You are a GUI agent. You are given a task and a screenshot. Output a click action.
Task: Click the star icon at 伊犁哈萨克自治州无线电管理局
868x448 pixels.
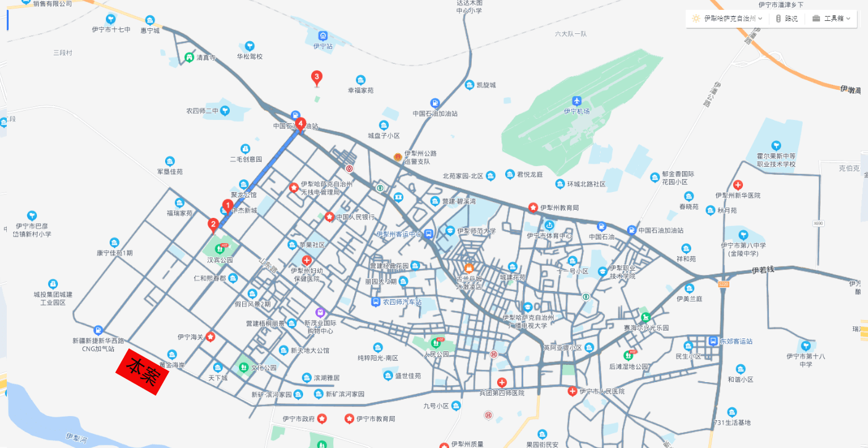pos(294,187)
